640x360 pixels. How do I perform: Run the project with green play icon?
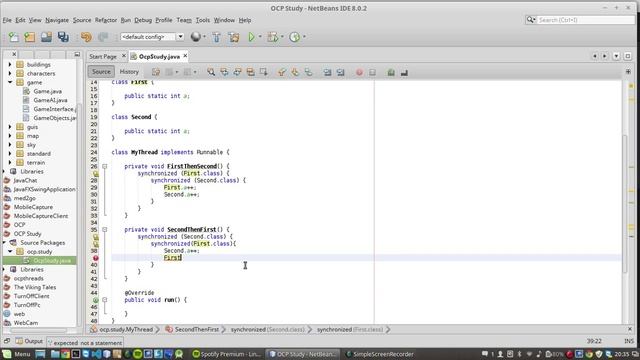(251, 37)
